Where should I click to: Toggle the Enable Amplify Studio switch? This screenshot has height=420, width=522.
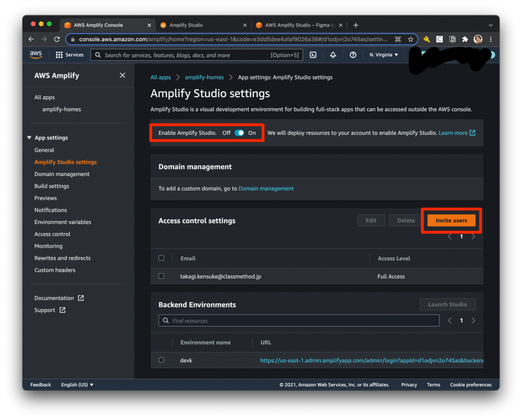[239, 133]
